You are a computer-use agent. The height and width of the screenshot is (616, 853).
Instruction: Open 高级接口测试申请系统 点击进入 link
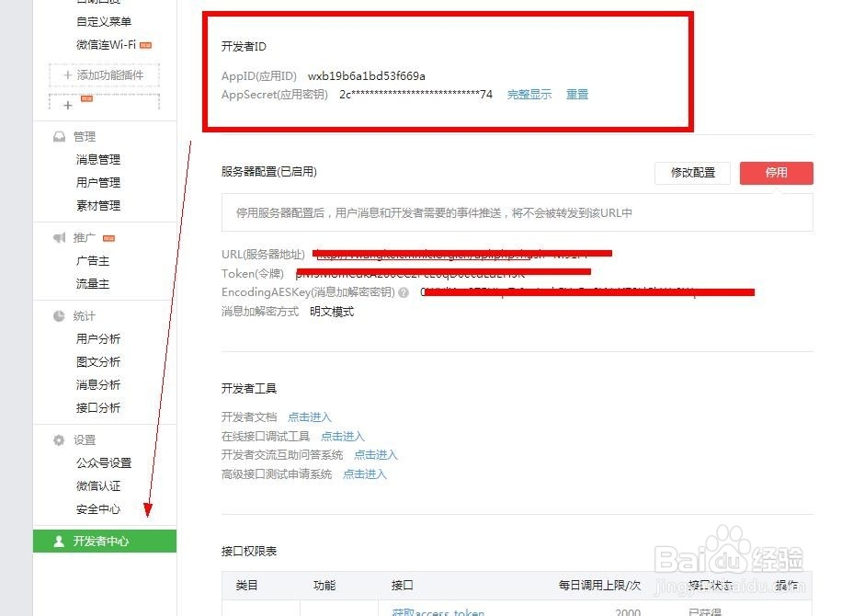[365, 474]
